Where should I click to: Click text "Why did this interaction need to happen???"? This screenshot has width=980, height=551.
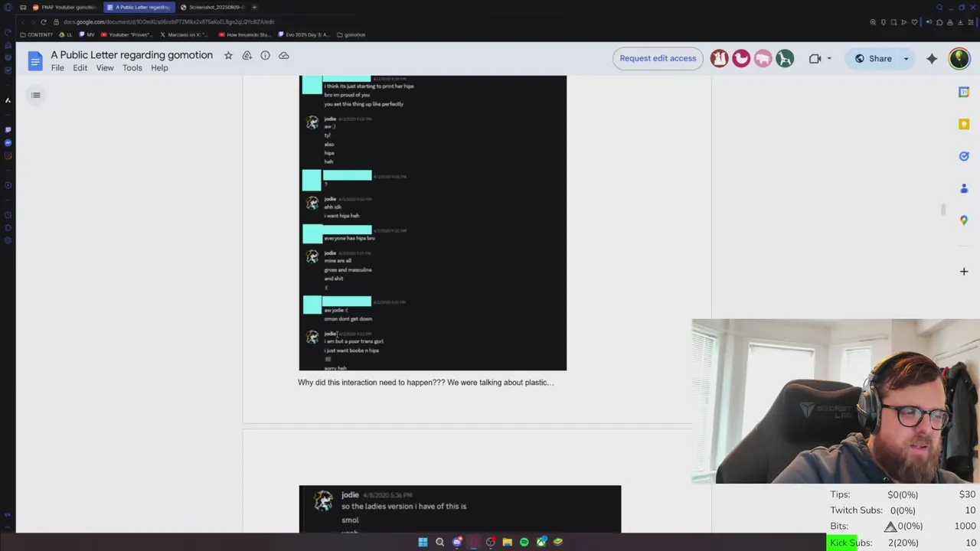tap(371, 382)
